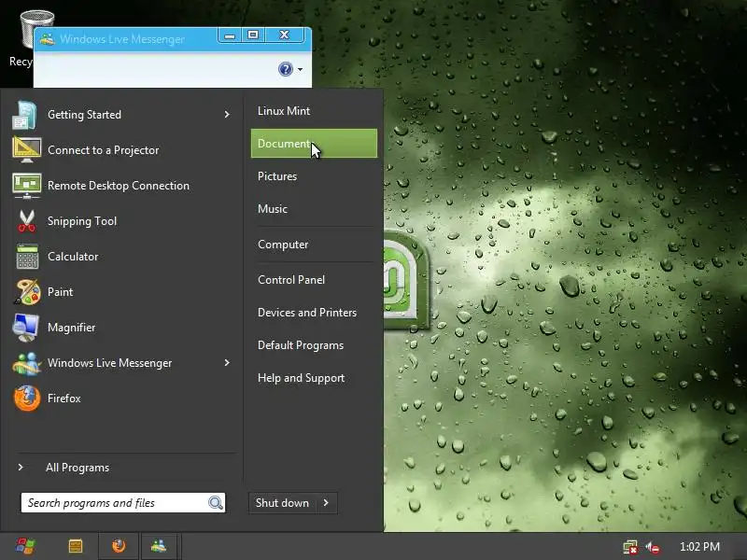Launch Remote Desktop Connection icon

(x=27, y=186)
